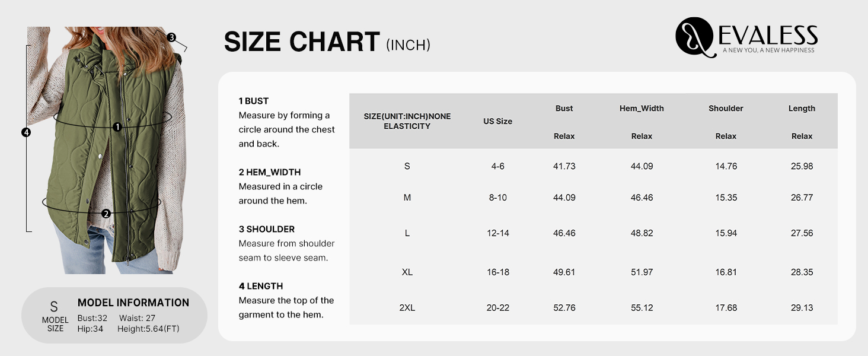Image resolution: width=868 pixels, height=356 pixels.
Task: Click the 2XL size row label
Action: click(x=407, y=308)
